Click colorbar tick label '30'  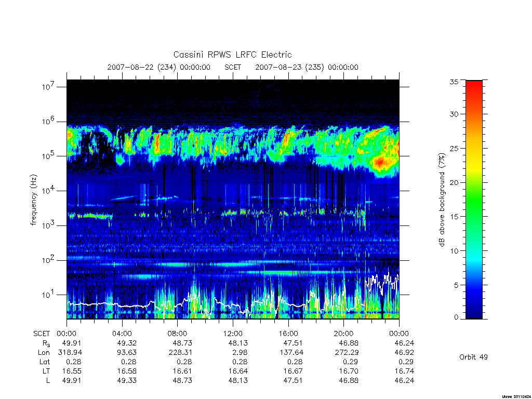[454, 114]
